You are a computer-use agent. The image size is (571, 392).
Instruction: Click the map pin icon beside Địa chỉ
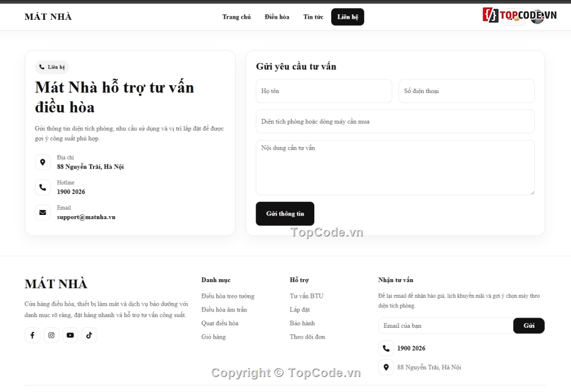(x=43, y=162)
